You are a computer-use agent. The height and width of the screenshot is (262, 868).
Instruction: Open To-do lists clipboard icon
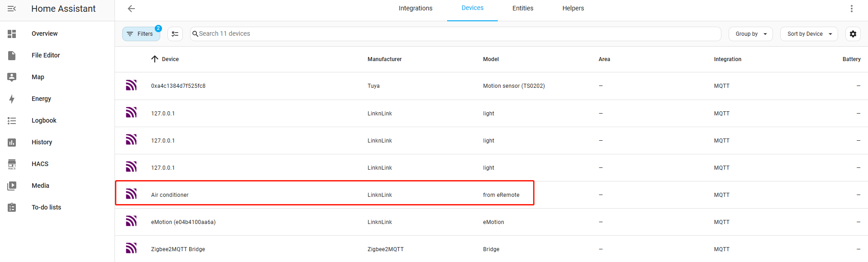pos(12,207)
